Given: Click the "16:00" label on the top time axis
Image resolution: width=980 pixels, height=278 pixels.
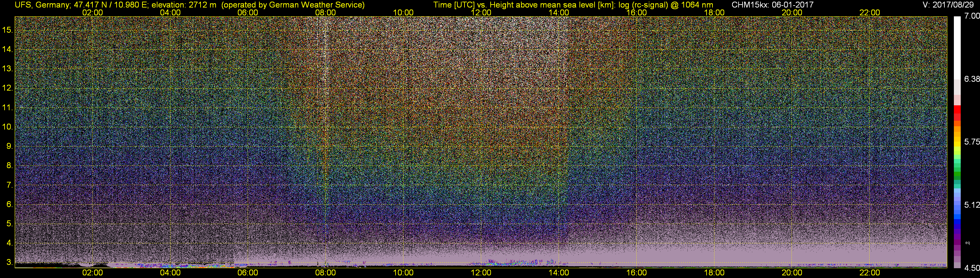Looking at the screenshot, I should pos(636,12).
